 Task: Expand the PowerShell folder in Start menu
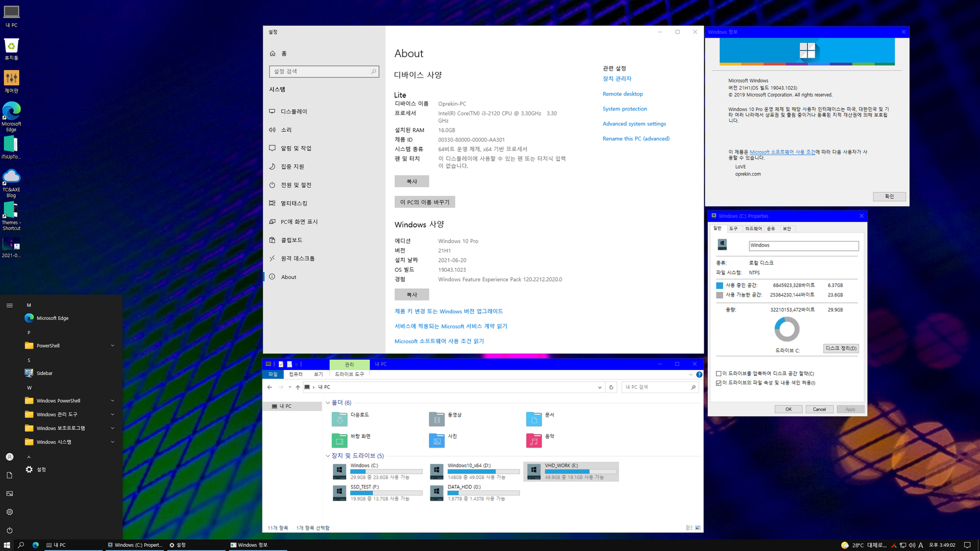[x=113, y=345]
